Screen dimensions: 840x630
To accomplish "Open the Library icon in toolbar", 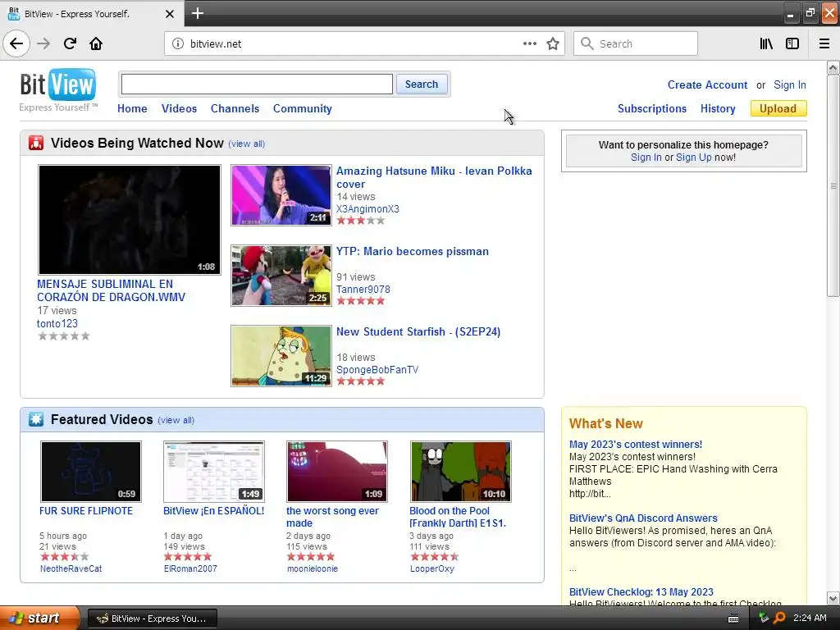I will (766, 43).
